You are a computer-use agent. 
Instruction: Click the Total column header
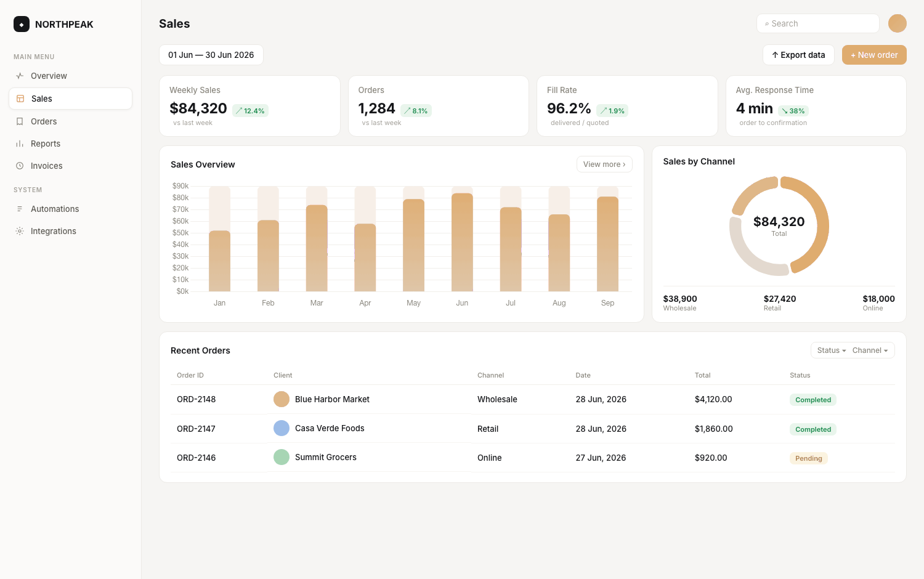tap(703, 375)
